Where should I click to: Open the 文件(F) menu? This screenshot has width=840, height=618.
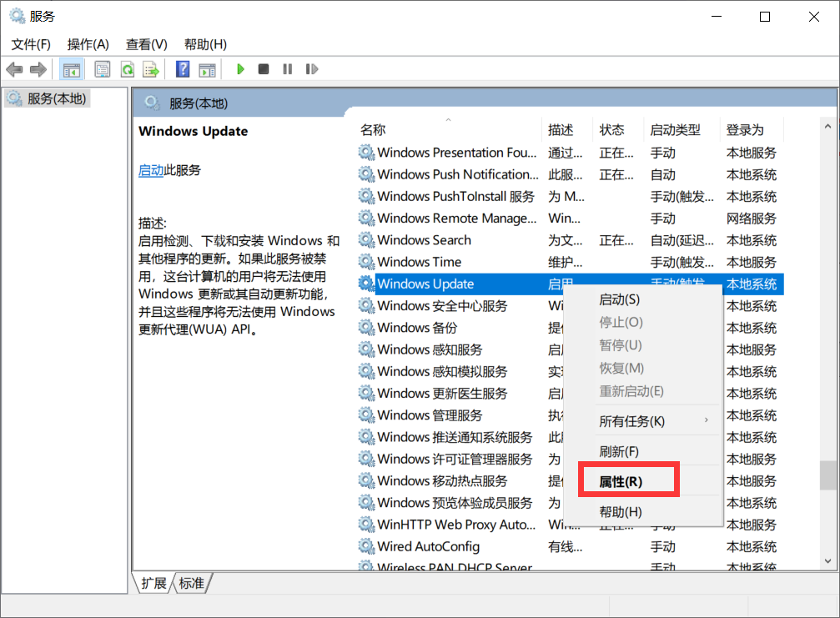[31, 44]
